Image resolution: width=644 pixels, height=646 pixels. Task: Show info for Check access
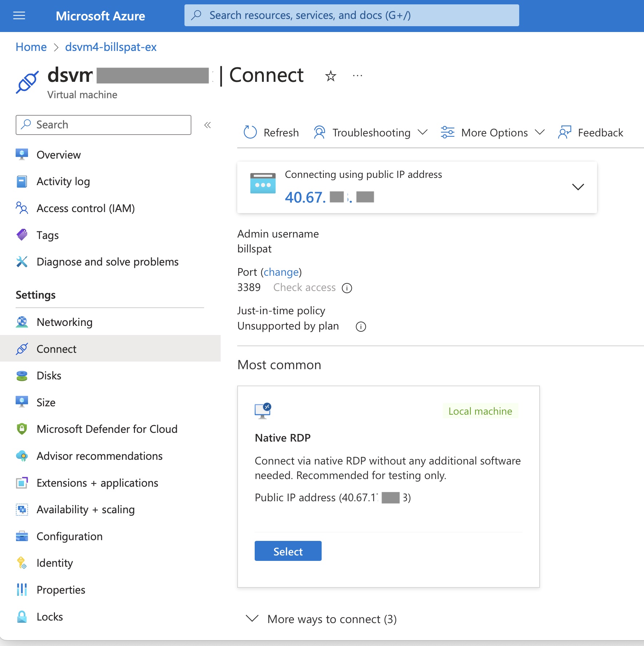pos(347,288)
